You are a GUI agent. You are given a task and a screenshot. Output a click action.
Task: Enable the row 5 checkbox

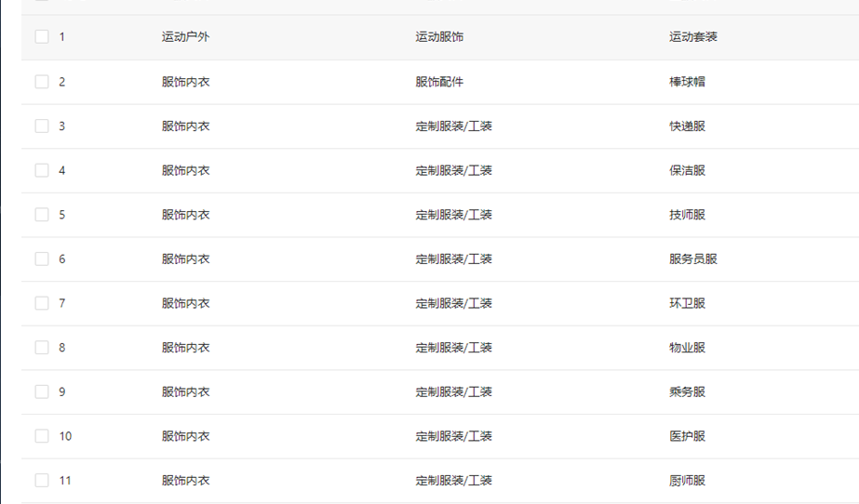point(42,215)
